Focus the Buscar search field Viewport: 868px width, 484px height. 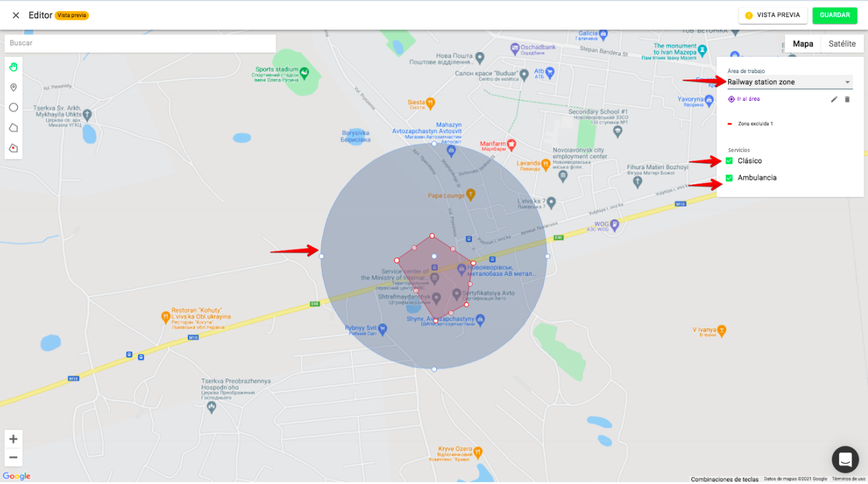(140, 43)
